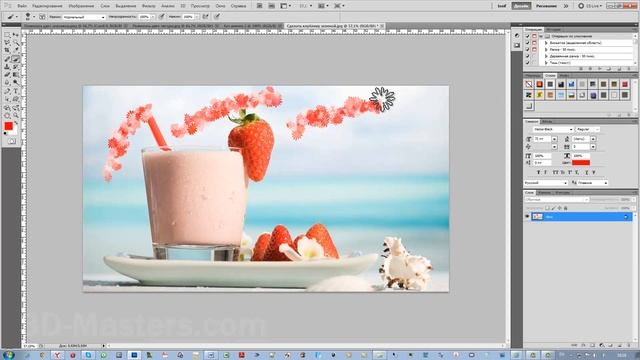The image size is (640, 360).
Task: Toggle checkmark for Виньетка action
Action: [x=527, y=43]
